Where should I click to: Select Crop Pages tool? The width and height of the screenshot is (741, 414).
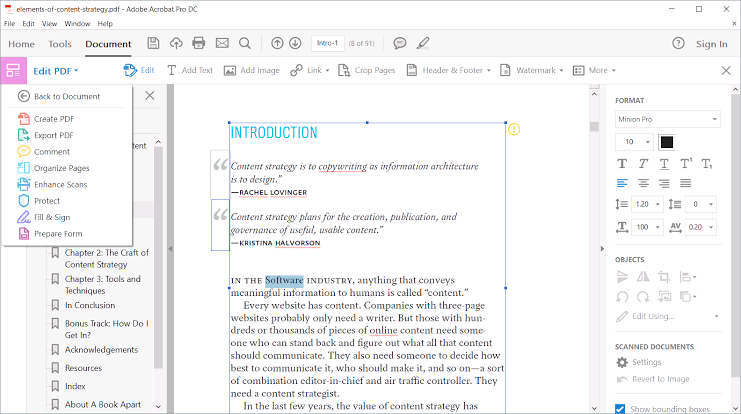(x=367, y=70)
